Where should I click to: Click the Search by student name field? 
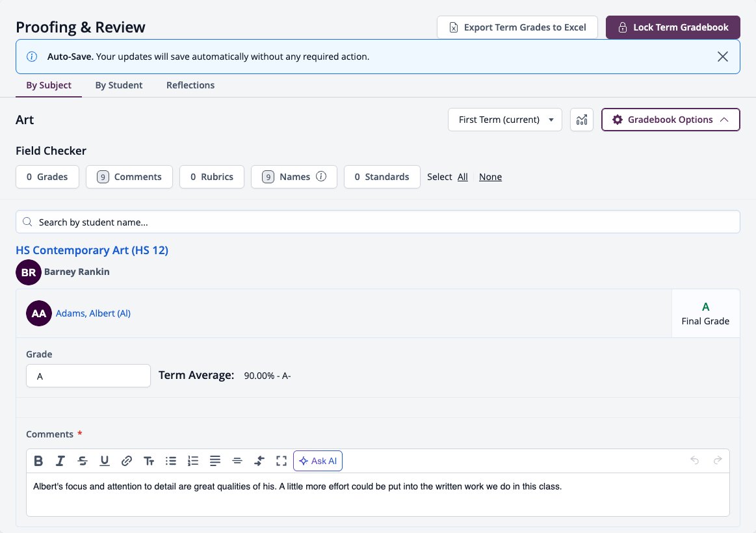(x=378, y=222)
